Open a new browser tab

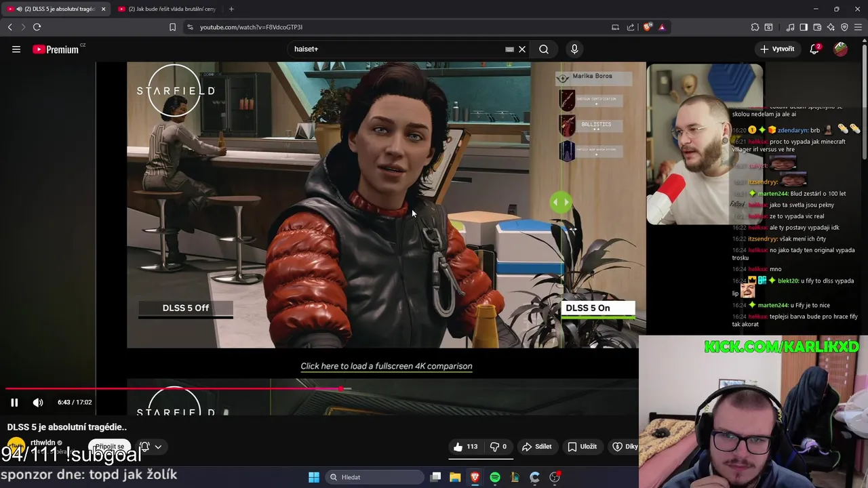(x=231, y=9)
